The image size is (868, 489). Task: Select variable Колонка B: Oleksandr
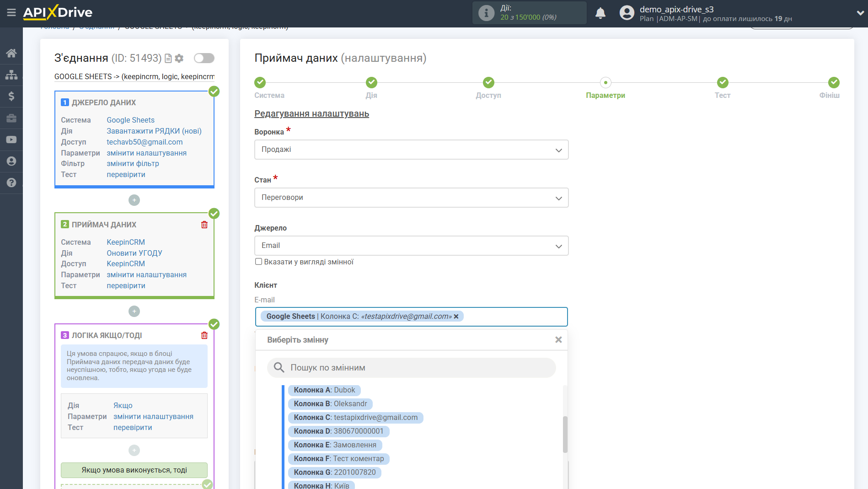[x=330, y=404]
